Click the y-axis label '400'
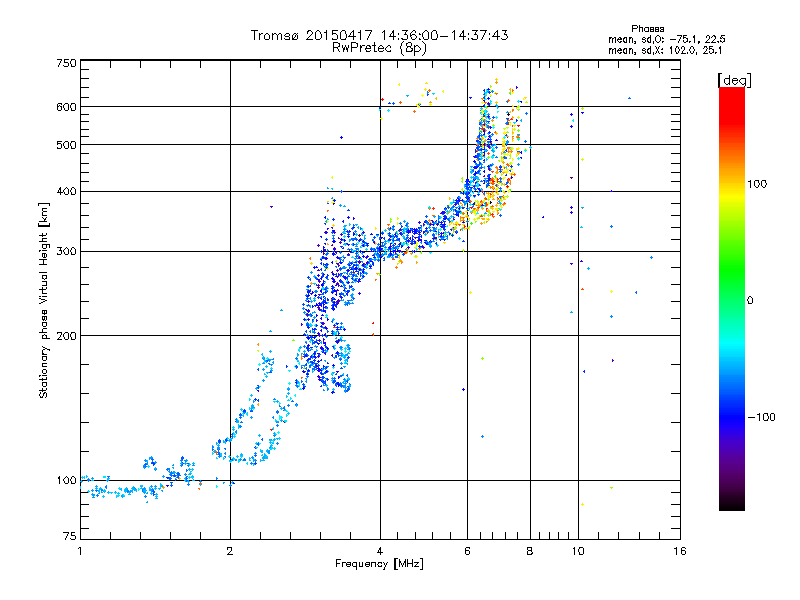The height and width of the screenshot is (600, 800). [x=66, y=191]
